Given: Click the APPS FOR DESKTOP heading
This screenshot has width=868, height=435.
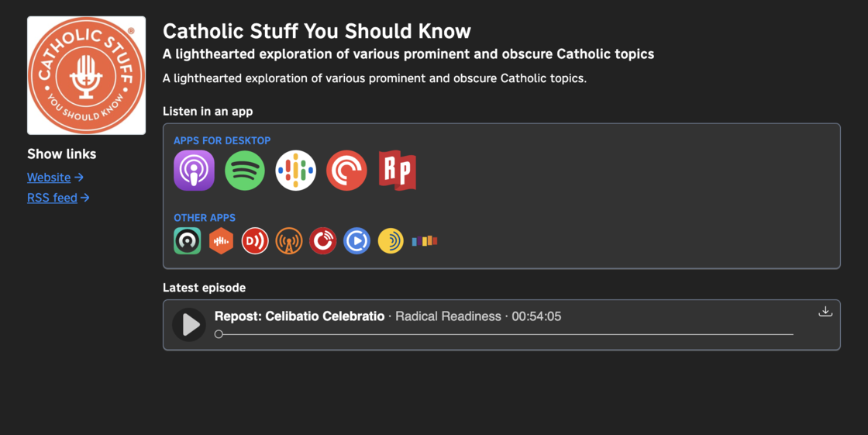Looking at the screenshot, I should pyautogui.click(x=222, y=141).
